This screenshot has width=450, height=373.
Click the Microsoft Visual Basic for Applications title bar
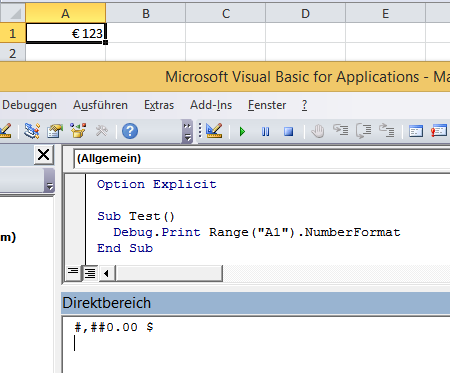point(225,77)
